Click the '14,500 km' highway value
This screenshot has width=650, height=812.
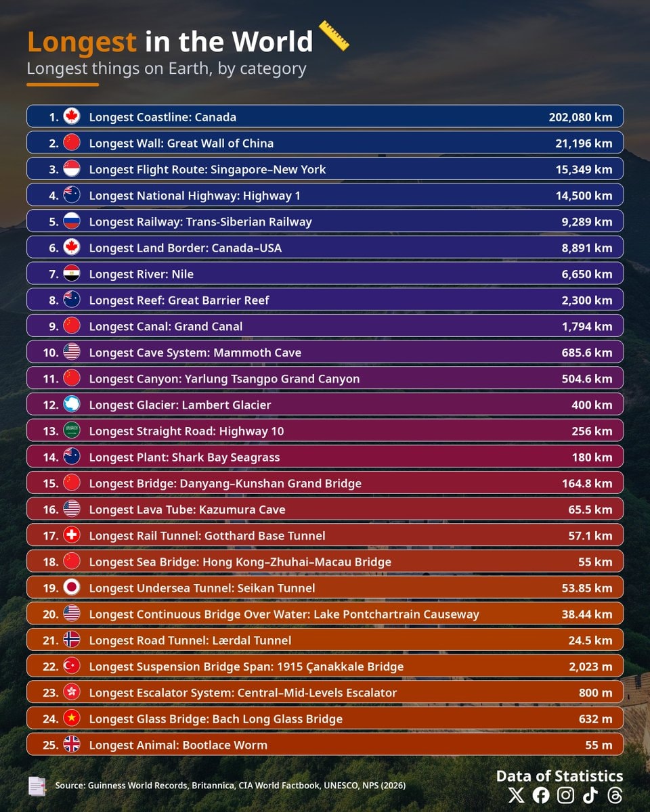pos(584,196)
